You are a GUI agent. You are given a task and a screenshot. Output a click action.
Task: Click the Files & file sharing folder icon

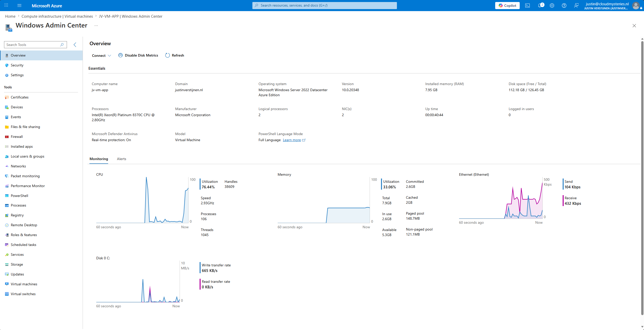(x=7, y=127)
